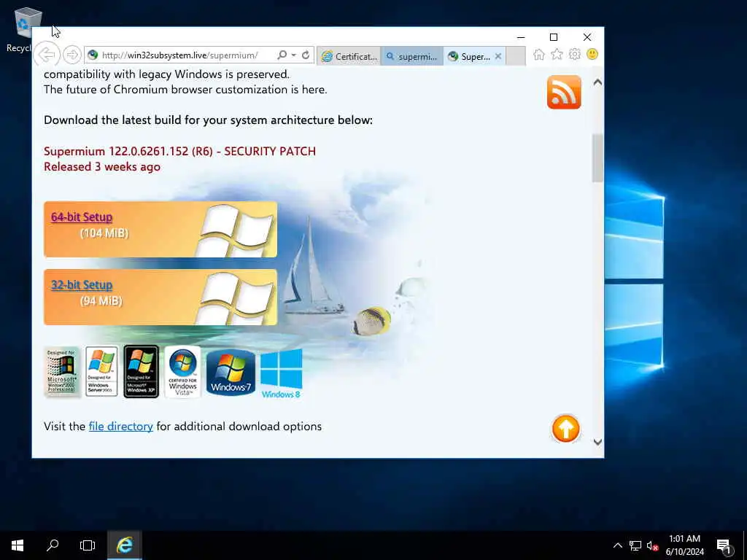Click the muted volume tray icon
This screenshot has height=560, width=747.
pyautogui.click(x=652, y=545)
